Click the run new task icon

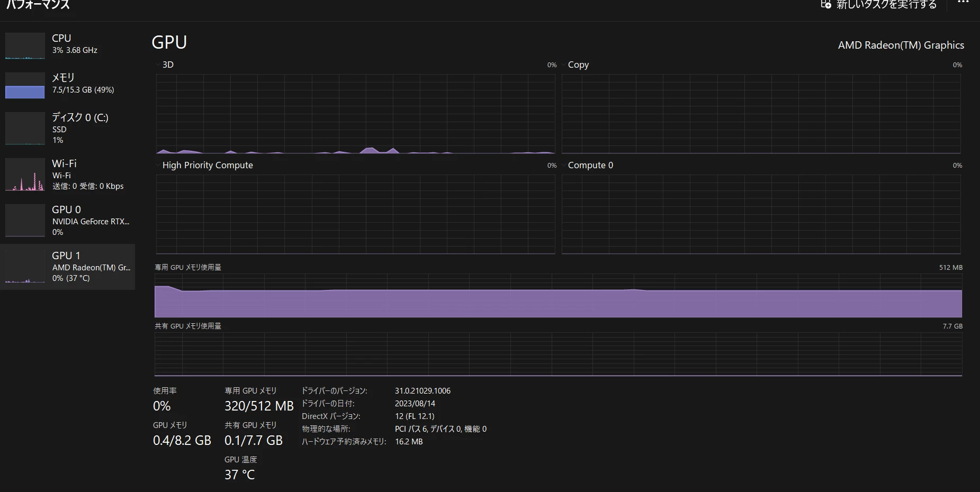pyautogui.click(x=825, y=4)
